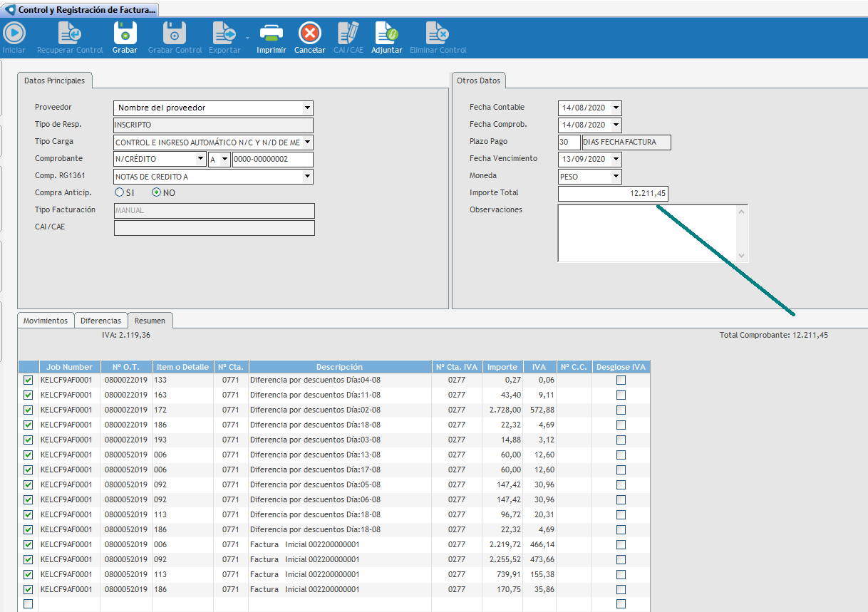
Task: Click the Descripción column header
Action: (339, 367)
